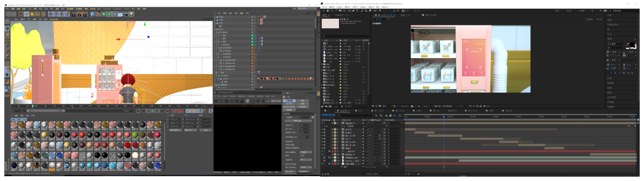Open the X-Particles menu in Cinema 4D
Viewport: 644px width, 181px height.
pos(117,9)
